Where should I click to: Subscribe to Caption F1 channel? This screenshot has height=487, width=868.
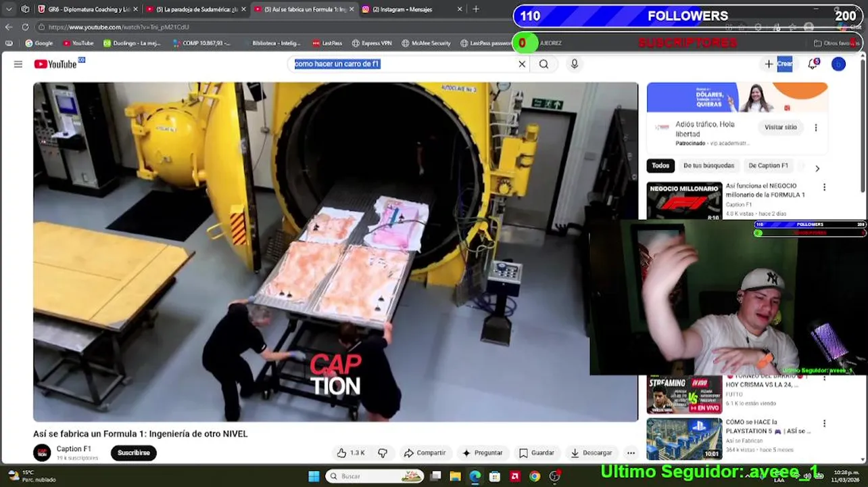coord(134,453)
